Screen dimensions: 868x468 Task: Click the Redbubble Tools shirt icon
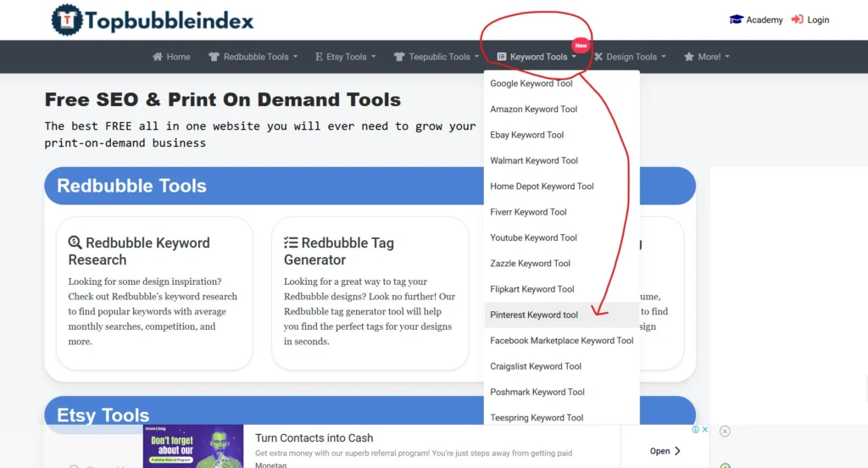(x=214, y=57)
